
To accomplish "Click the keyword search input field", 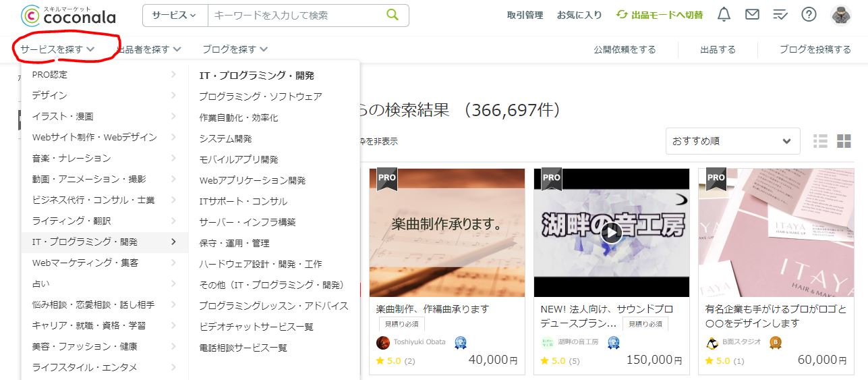I will click(x=296, y=15).
